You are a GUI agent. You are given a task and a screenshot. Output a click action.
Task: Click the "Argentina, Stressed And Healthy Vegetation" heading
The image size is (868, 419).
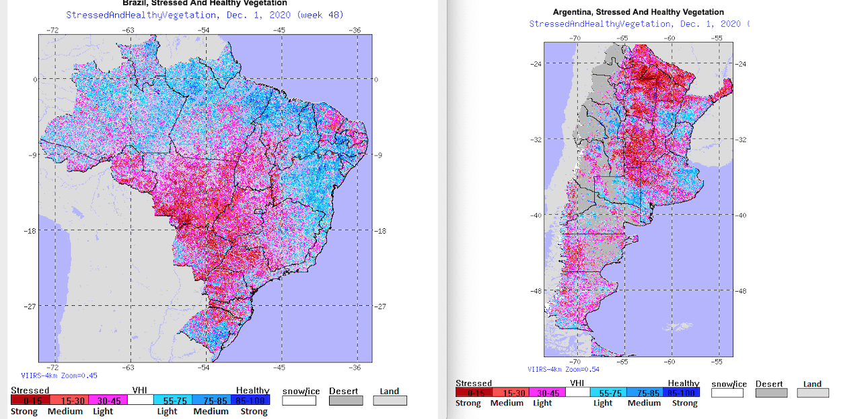pyautogui.click(x=638, y=12)
